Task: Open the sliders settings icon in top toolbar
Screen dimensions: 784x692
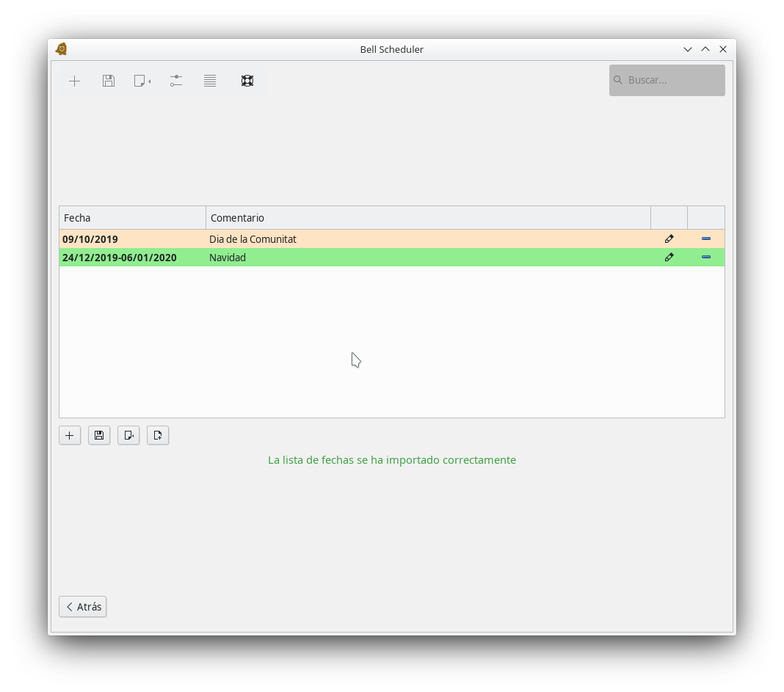Action: click(x=176, y=81)
